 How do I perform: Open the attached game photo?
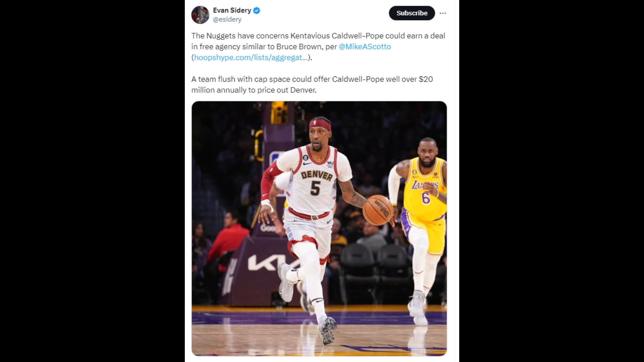pos(319,228)
